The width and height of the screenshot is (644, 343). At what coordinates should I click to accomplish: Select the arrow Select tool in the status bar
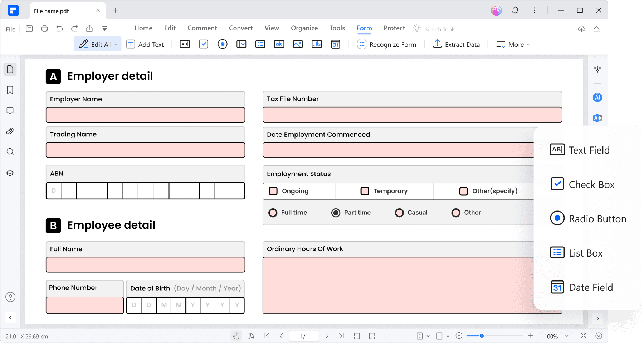[x=252, y=336]
